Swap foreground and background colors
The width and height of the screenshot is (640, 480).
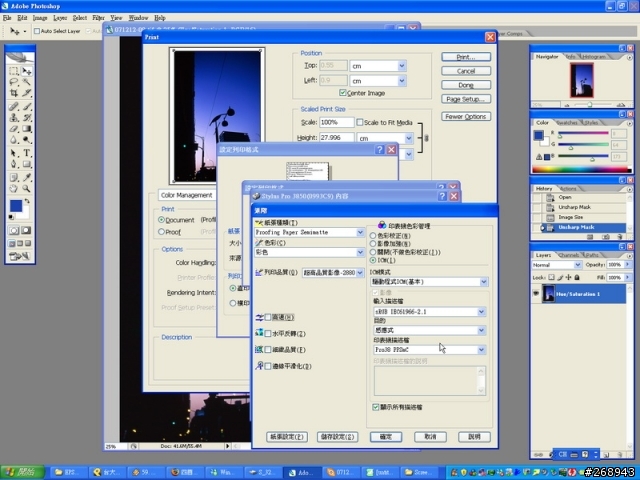(x=27, y=201)
